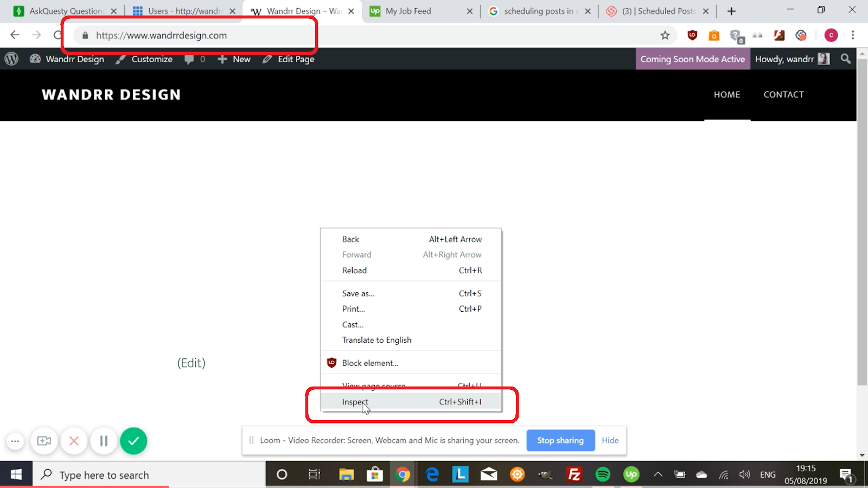Viewport: 868px width, 488px height.
Task: Open New content menu in admin bar
Action: tap(234, 59)
